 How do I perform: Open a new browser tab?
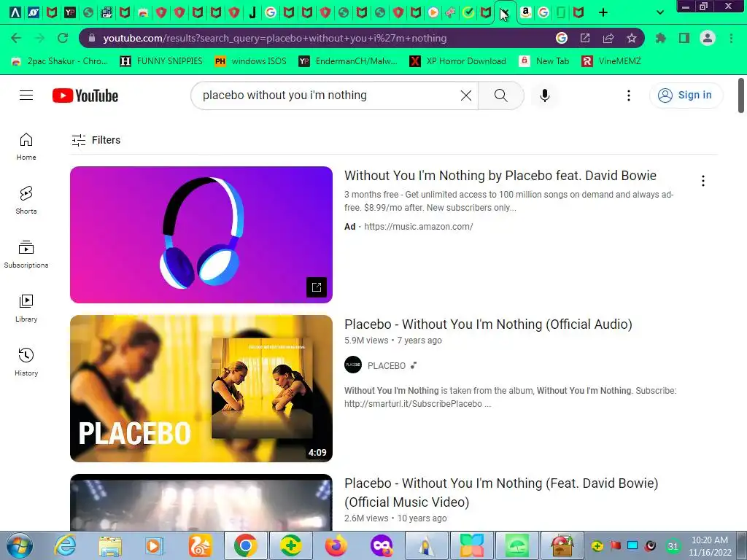tap(603, 12)
